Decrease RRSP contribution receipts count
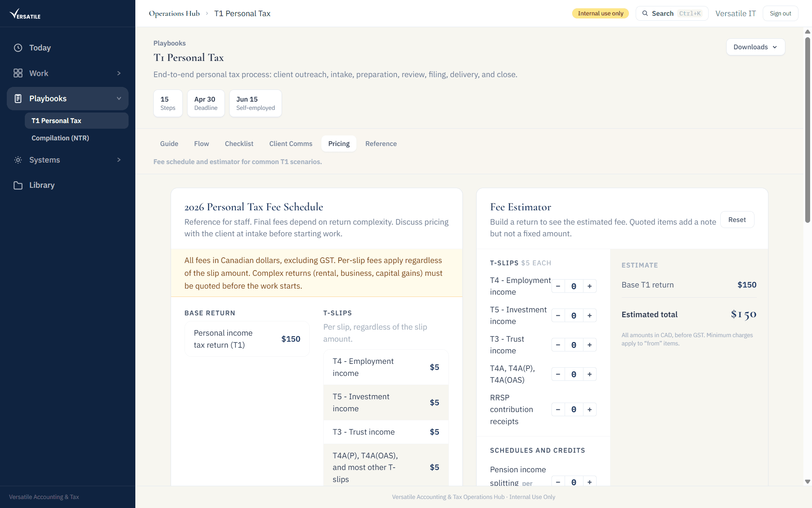This screenshot has width=812, height=508. tap(558, 409)
